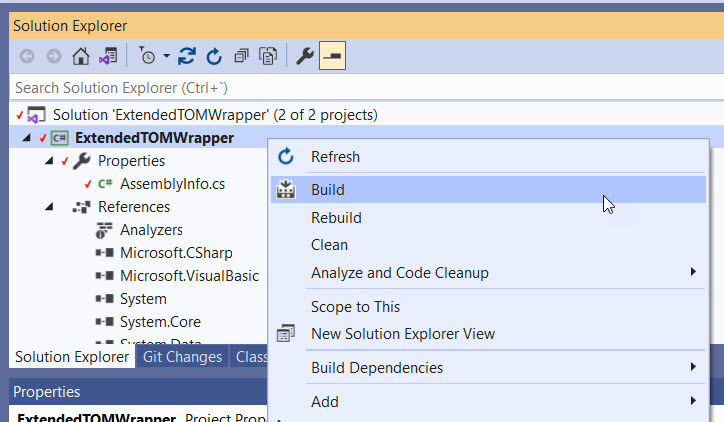Open the Analyze and Code Cleanup submenu
The width and height of the screenshot is (724, 422).
click(x=399, y=272)
